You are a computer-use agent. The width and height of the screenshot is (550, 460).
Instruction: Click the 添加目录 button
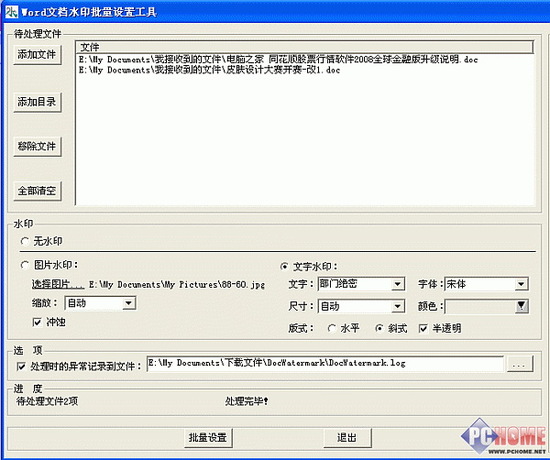[37, 102]
